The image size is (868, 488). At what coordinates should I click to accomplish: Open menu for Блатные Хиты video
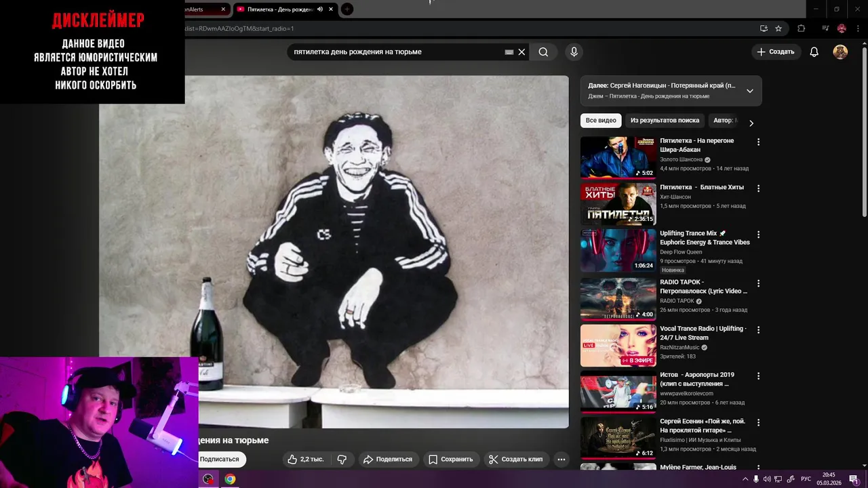click(758, 188)
